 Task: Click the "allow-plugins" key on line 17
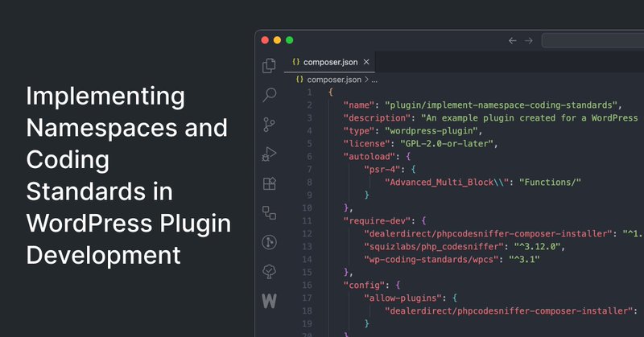click(x=402, y=298)
